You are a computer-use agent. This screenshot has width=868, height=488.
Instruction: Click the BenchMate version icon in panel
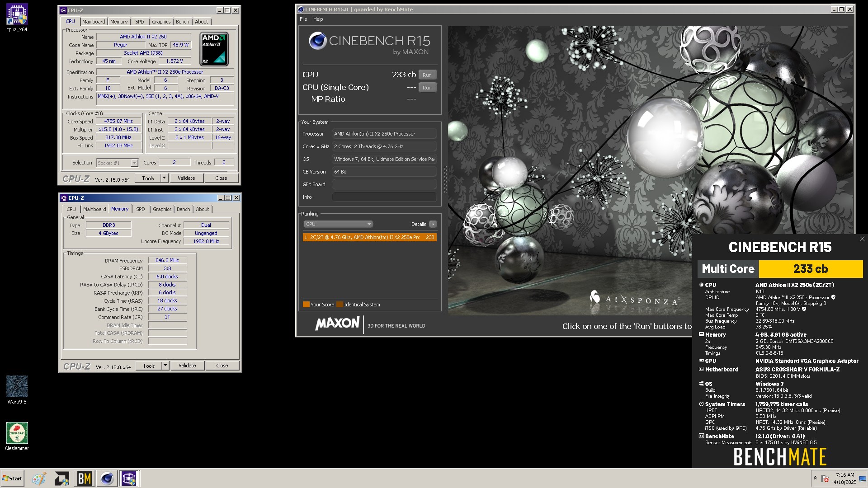point(701,436)
